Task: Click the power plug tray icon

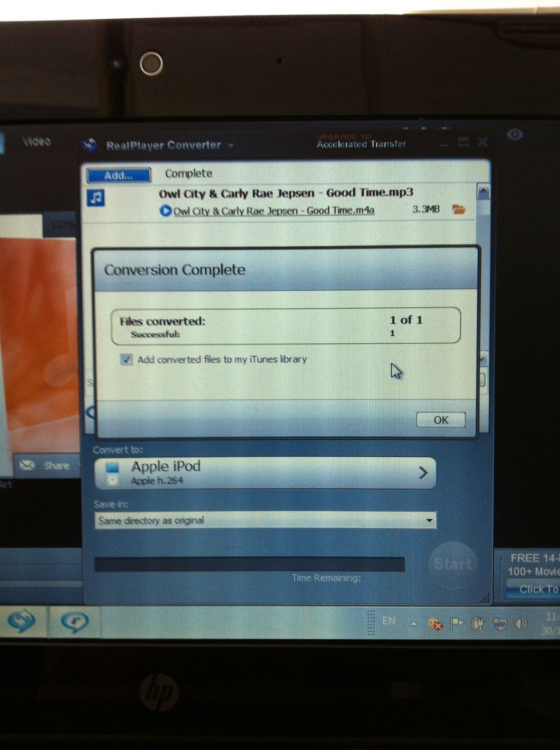Action: 478,623
